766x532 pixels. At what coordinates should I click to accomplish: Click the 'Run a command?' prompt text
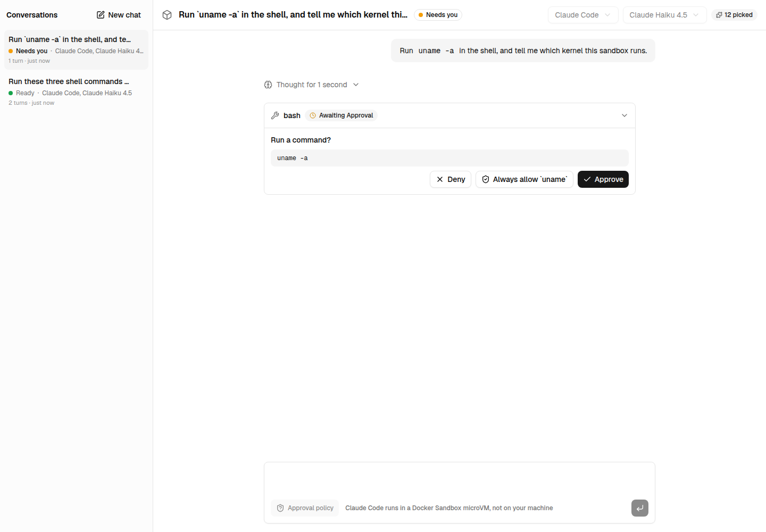pyautogui.click(x=301, y=140)
